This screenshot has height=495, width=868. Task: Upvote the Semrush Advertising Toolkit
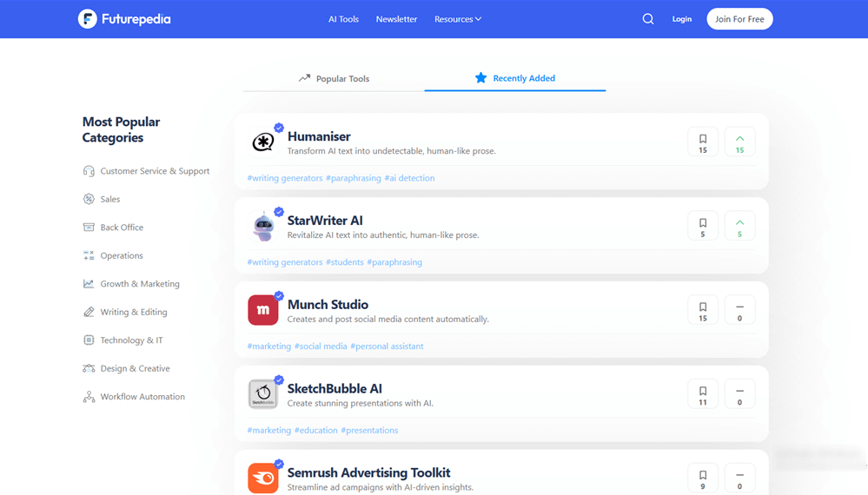coord(739,478)
